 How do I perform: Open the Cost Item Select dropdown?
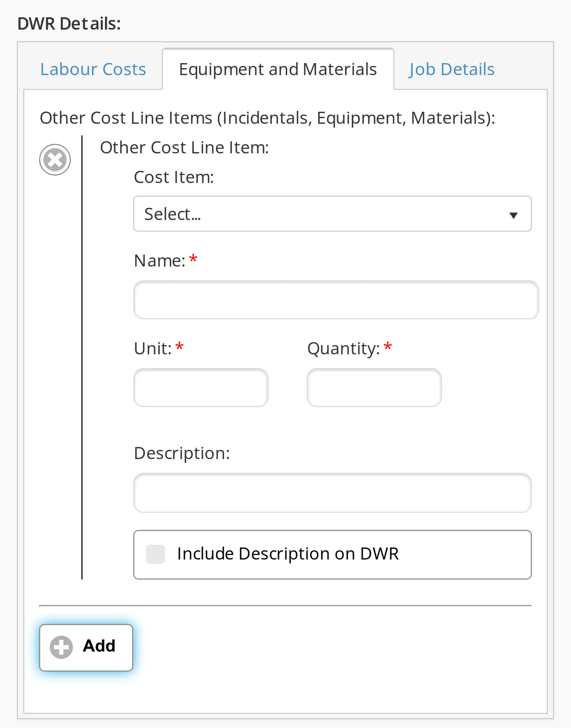332,214
